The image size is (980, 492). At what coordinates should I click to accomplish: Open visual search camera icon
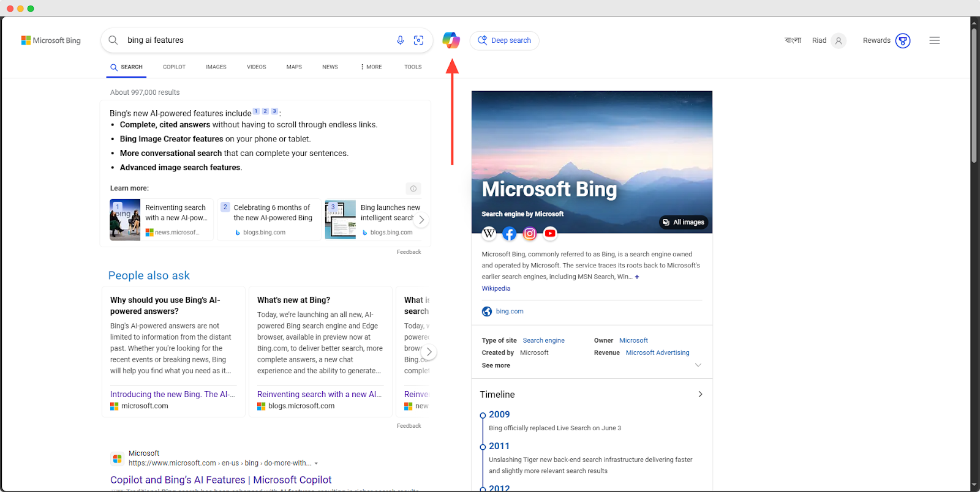point(418,40)
